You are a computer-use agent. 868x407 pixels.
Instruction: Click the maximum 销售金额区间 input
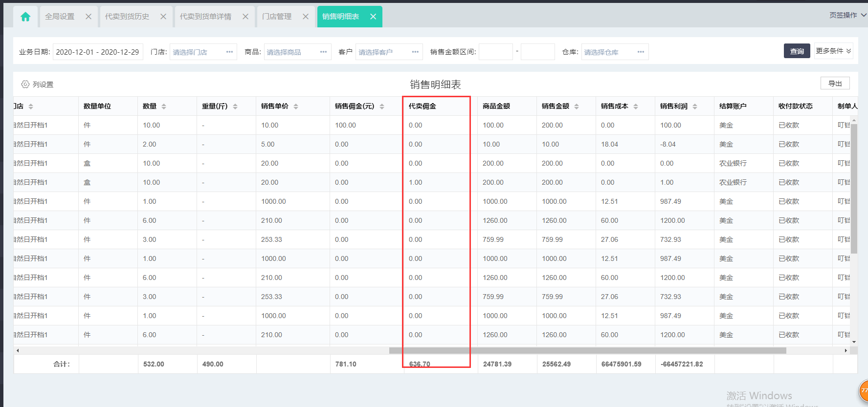(538, 52)
